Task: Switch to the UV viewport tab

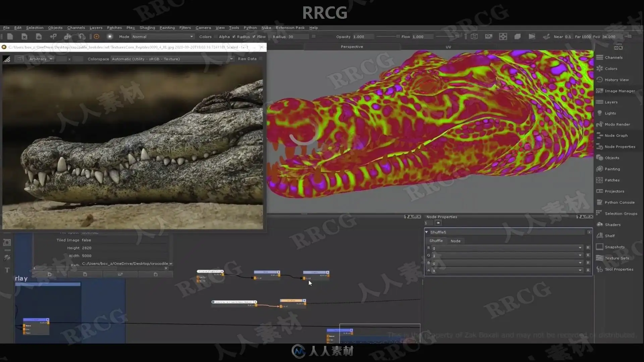Action: 448,47
